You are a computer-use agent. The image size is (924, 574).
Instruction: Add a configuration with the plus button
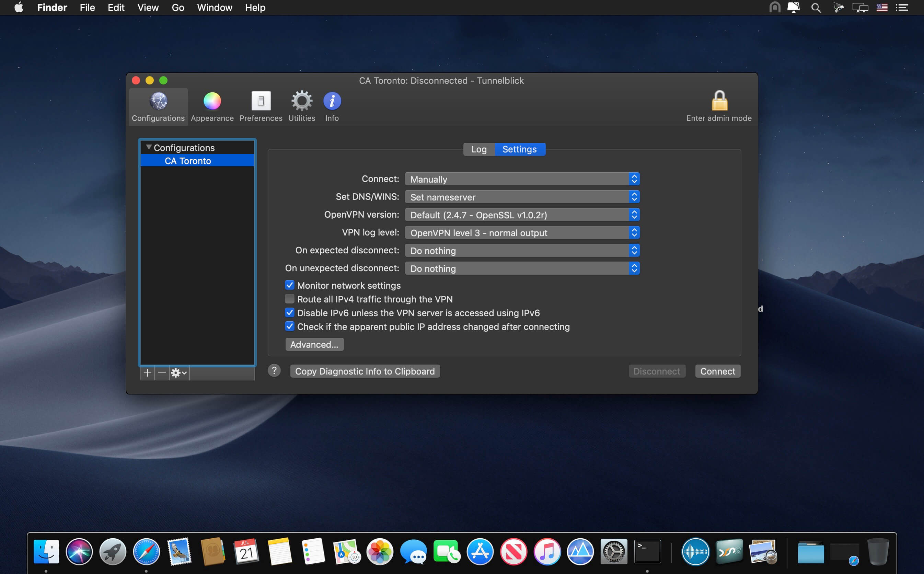click(x=147, y=373)
